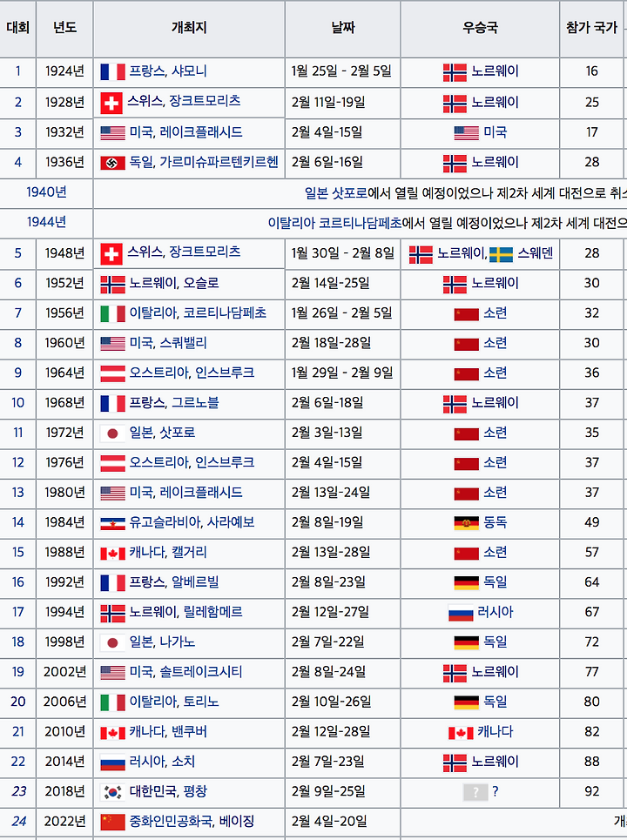Image resolution: width=627 pixels, height=840 pixels.
Task: Click the unknown placeholder flag in the 2018 winner cell
Action: (x=475, y=792)
